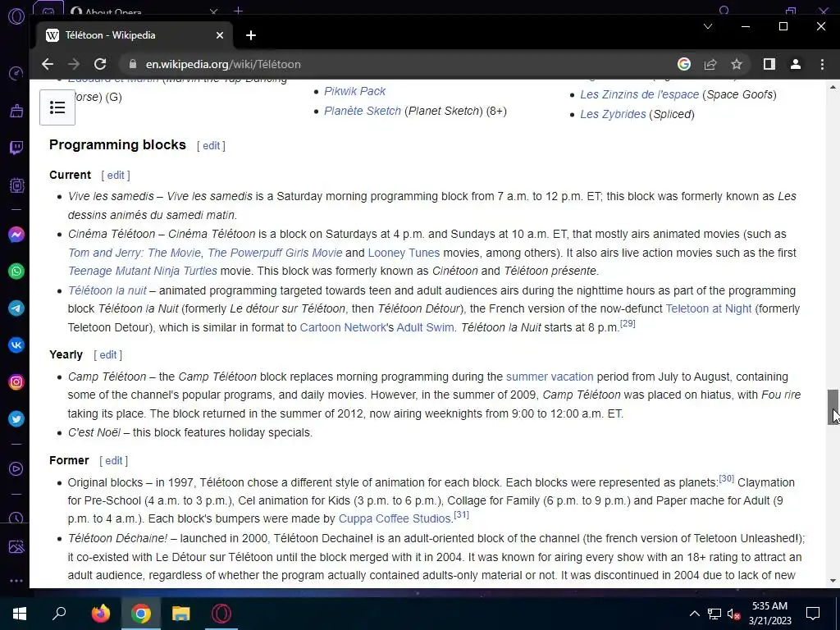
Task: Edit the Yearly subsection
Action: (x=107, y=354)
